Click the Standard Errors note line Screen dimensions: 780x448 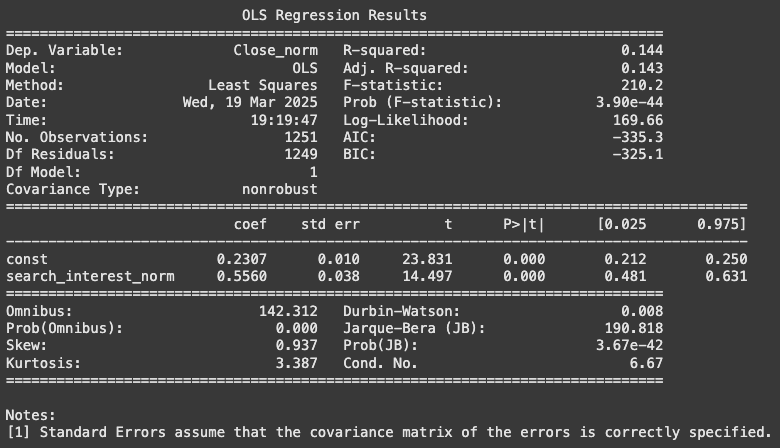click(x=390, y=432)
